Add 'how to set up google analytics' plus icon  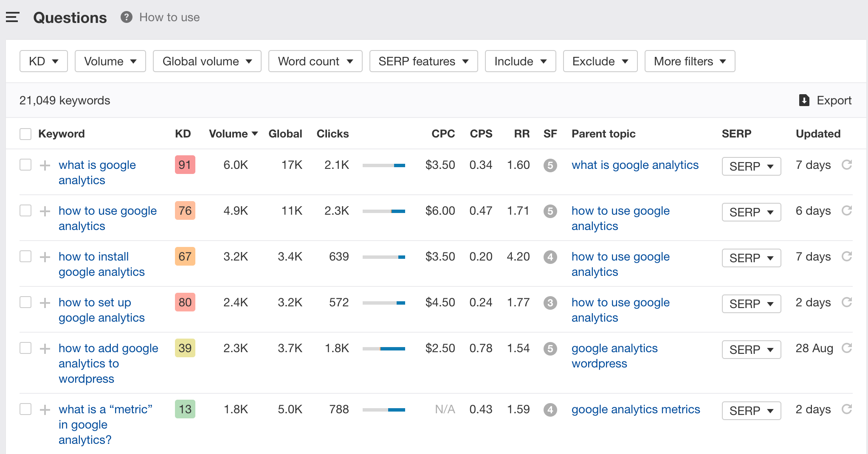pyautogui.click(x=45, y=303)
